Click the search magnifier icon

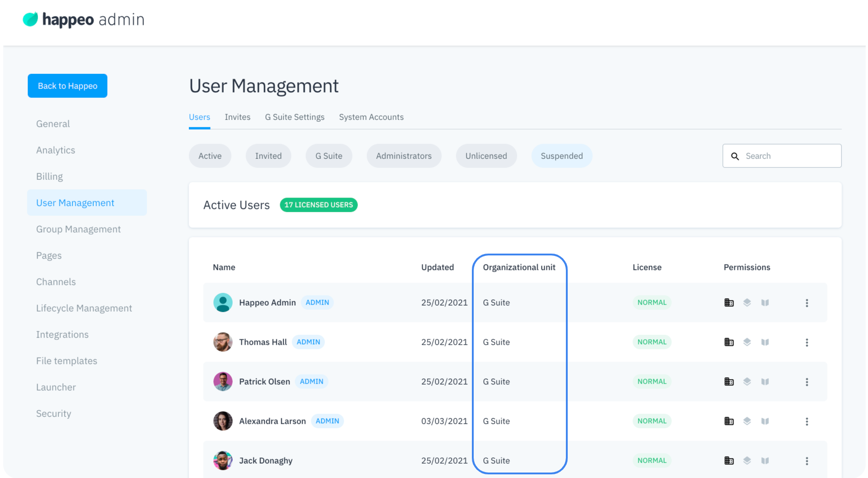pyautogui.click(x=735, y=156)
